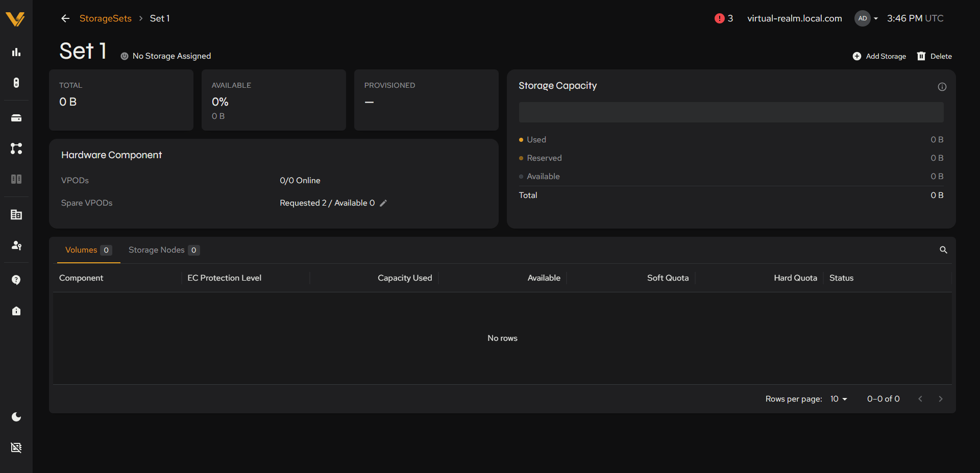The width and height of the screenshot is (980, 473).
Task: Click the Delete button
Action: tap(935, 56)
